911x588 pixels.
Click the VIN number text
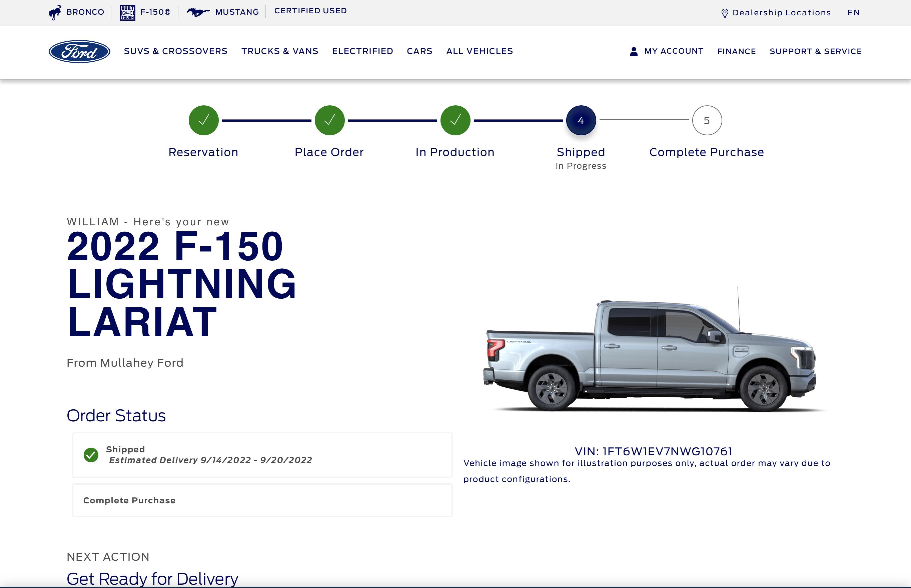(654, 452)
